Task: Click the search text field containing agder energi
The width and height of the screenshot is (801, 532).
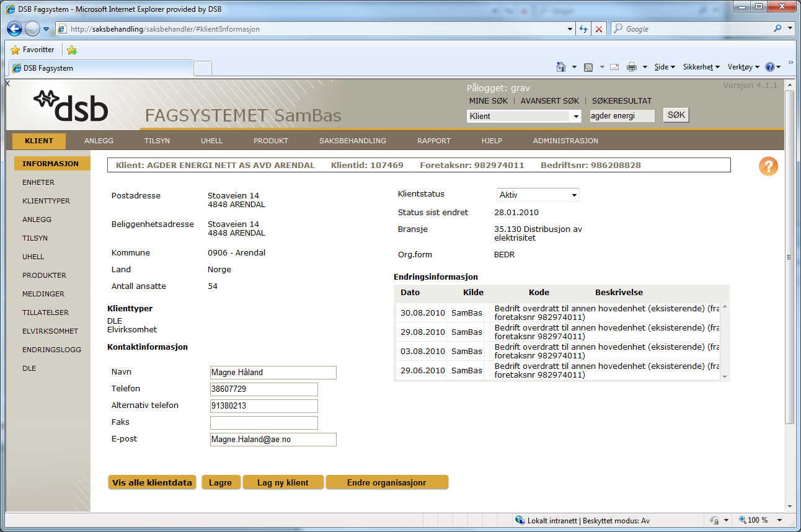Action: coord(622,116)
